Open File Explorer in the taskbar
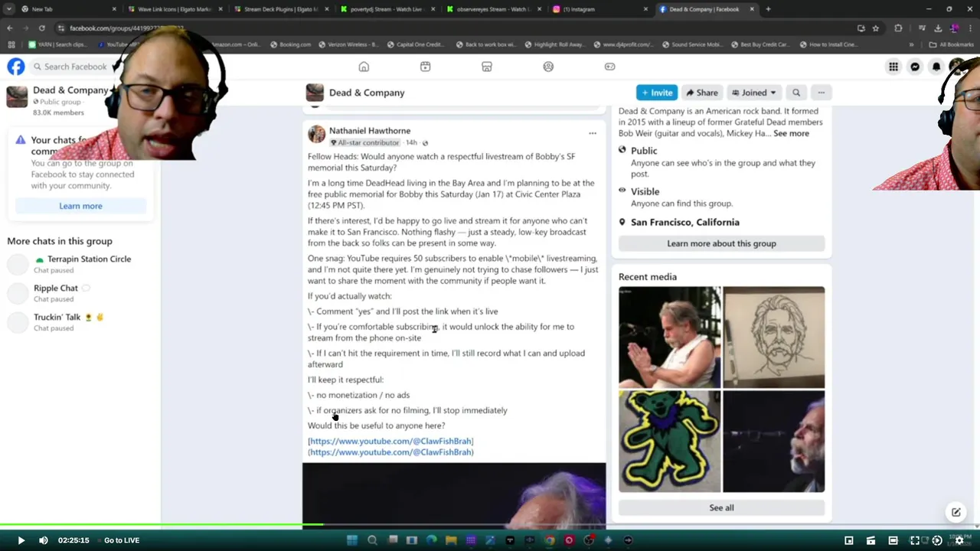The height and width of the screenshot is (551, 980). tap(451, 540)
